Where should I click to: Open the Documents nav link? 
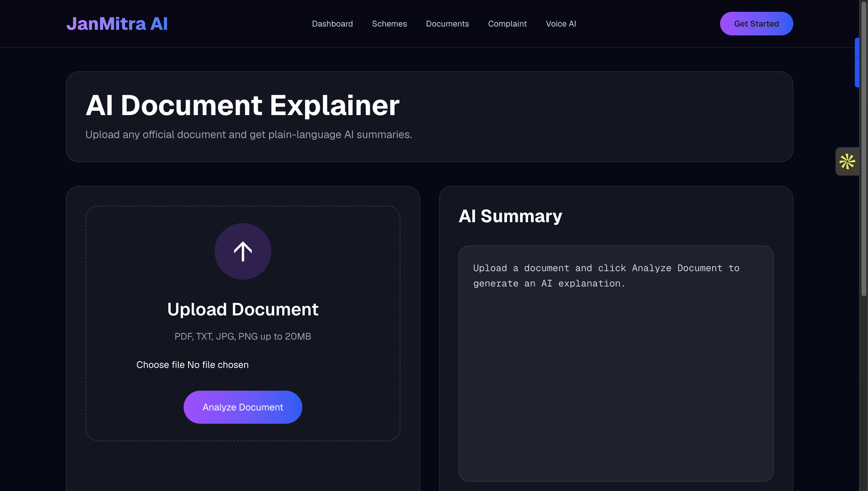pos(447,24)
